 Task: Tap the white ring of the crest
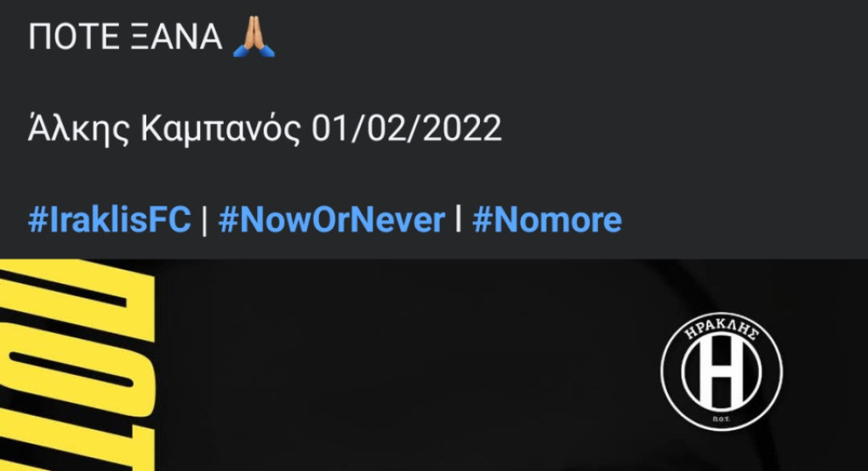point(666,372)
